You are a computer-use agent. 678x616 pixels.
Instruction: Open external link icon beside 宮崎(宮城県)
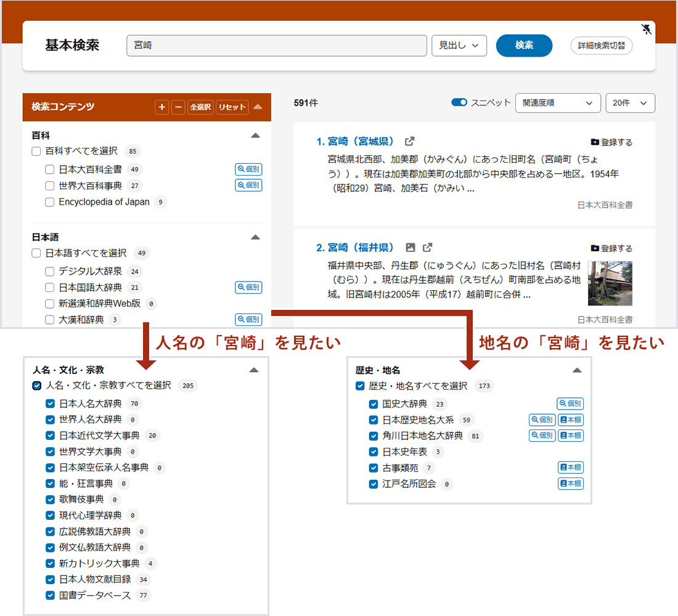coord(409,141)
